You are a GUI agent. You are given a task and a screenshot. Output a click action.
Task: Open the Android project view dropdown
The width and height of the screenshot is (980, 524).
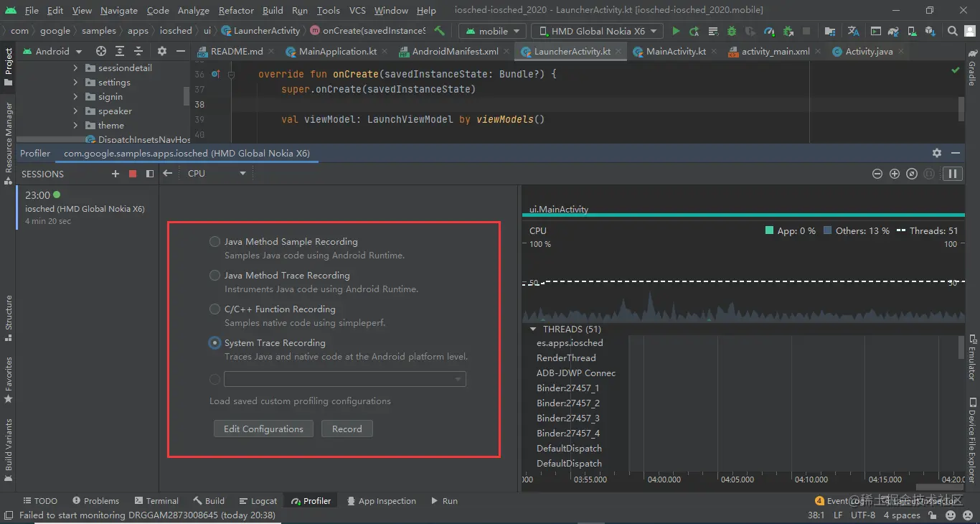[x=53, y=51]
